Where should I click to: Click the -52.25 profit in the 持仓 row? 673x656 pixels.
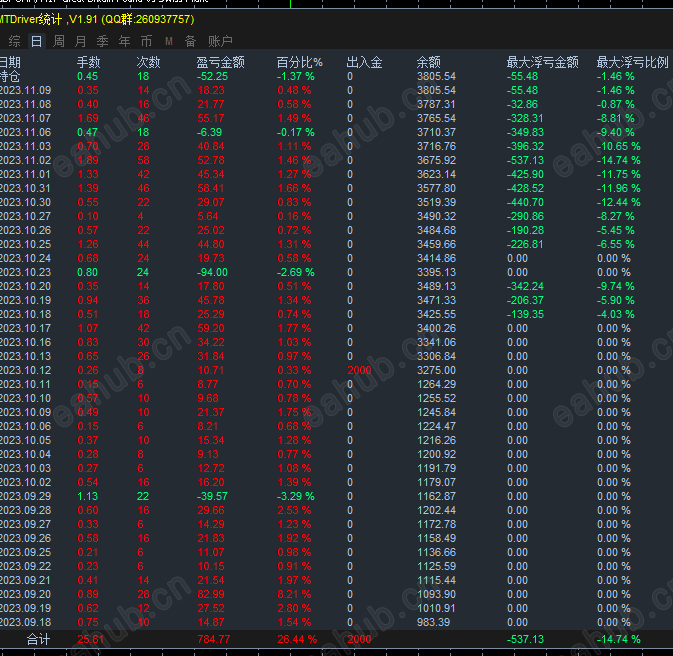coord(212,76)
